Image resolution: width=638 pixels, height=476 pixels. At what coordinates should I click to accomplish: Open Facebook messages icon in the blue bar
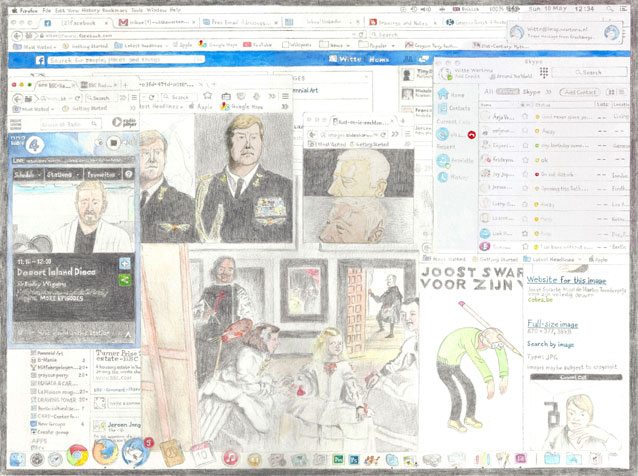[x=424, y=59]
